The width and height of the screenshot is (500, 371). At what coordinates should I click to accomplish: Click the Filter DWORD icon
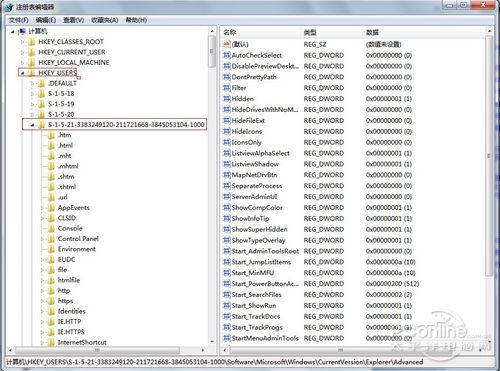[227, 88]
